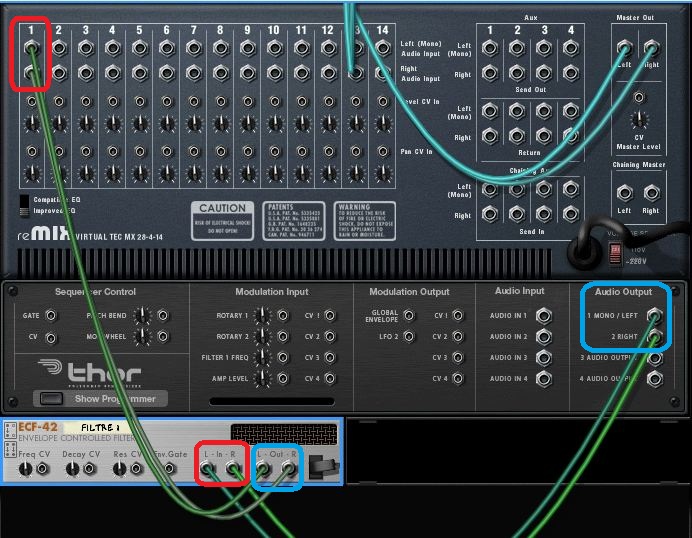
Task: Click mixer channel 2 Left audio input jack
Action: [x=59, y=48]
